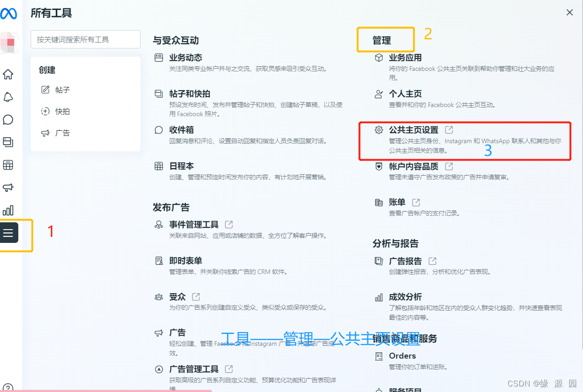
Task: Open Orders tool
Action: pos(402,355)
